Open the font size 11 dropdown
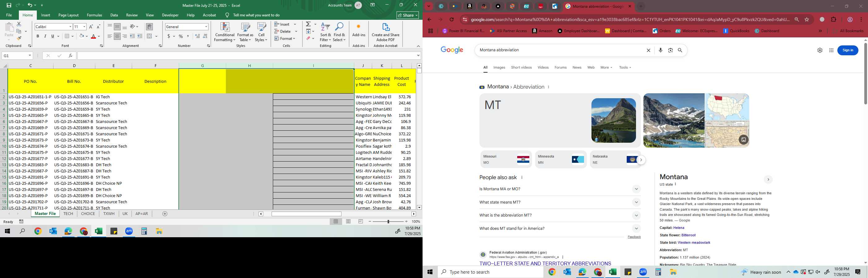This screenshot has height=278, width=868. tap(84, 27)
